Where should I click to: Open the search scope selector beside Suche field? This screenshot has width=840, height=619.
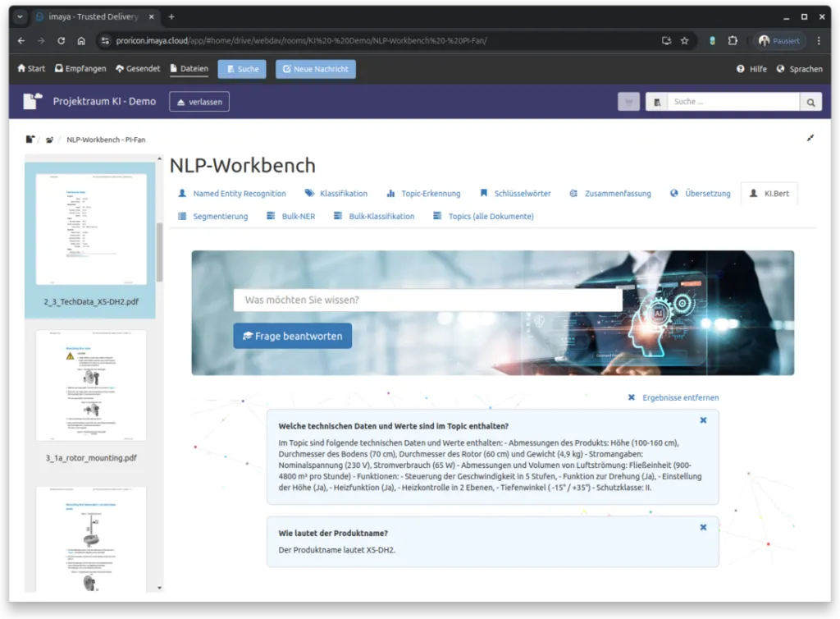(656, 102)
